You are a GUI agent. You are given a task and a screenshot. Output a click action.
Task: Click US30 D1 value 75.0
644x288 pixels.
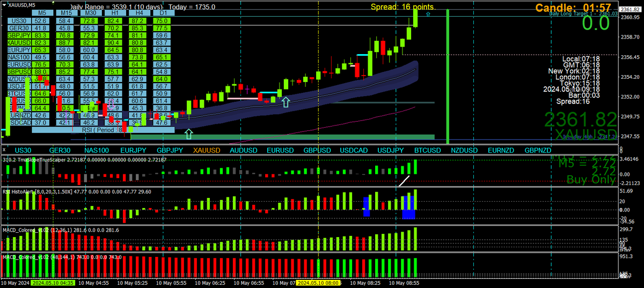[161, 20]
